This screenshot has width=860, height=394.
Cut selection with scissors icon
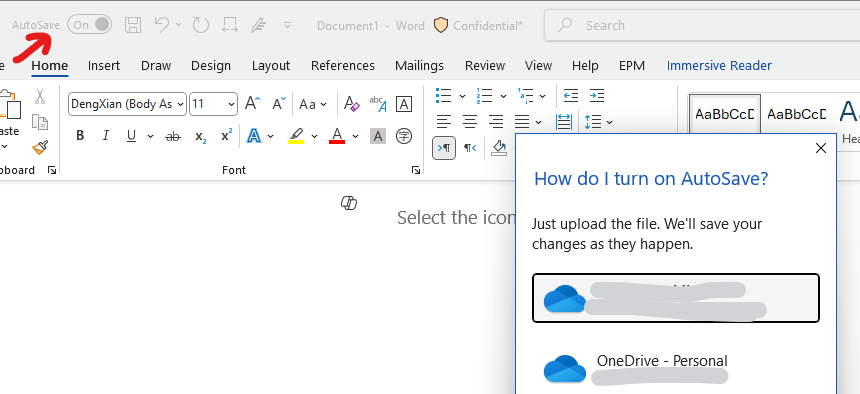coord(39,97)
